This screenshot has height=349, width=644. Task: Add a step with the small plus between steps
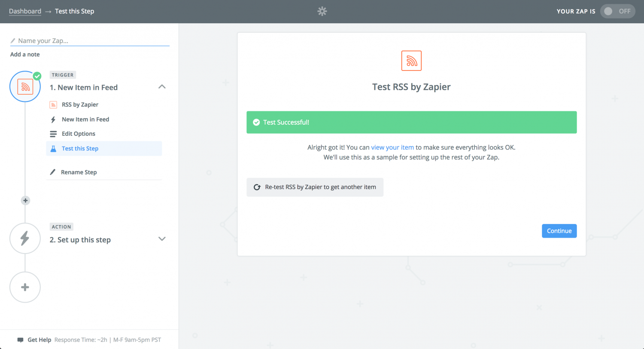coord(25,200)
